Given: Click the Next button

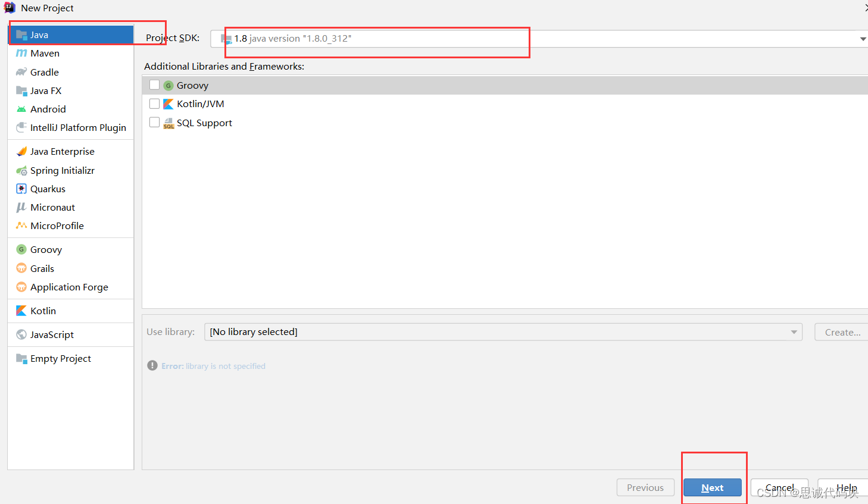Looking at the screenshot, I should point(713,487).
